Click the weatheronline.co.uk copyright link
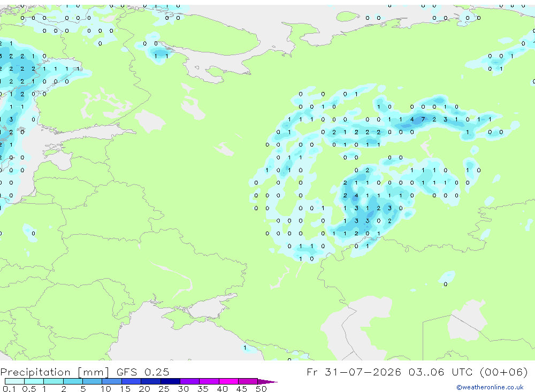Image resolution: width=535 pixels, height=392 pixels. 490,387
